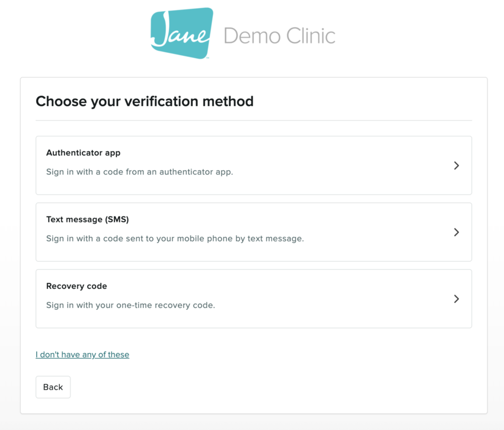Screen dimensions: 504x430
Task: Click the "Choose your verification method" heading
Action: coord(145,101)
